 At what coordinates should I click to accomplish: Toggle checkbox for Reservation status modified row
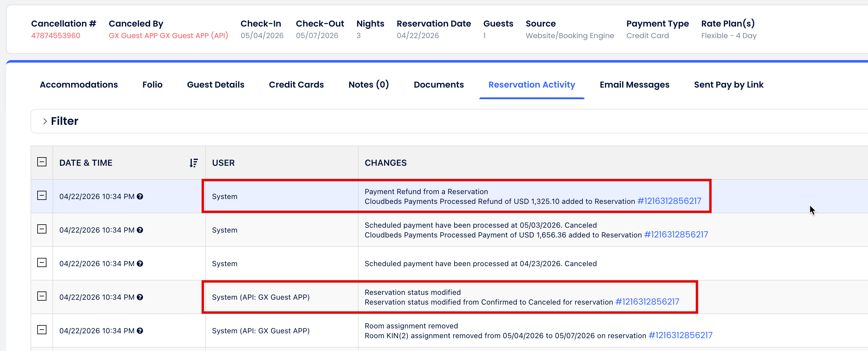[x=42, y=296]
